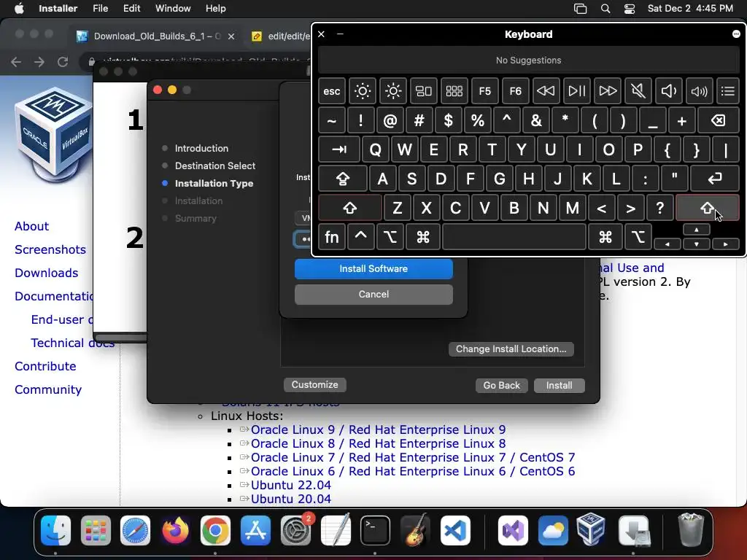The width and height of the screenshot is (747, 560).
Task: Click the space bar key
Action: coord(514,237)
